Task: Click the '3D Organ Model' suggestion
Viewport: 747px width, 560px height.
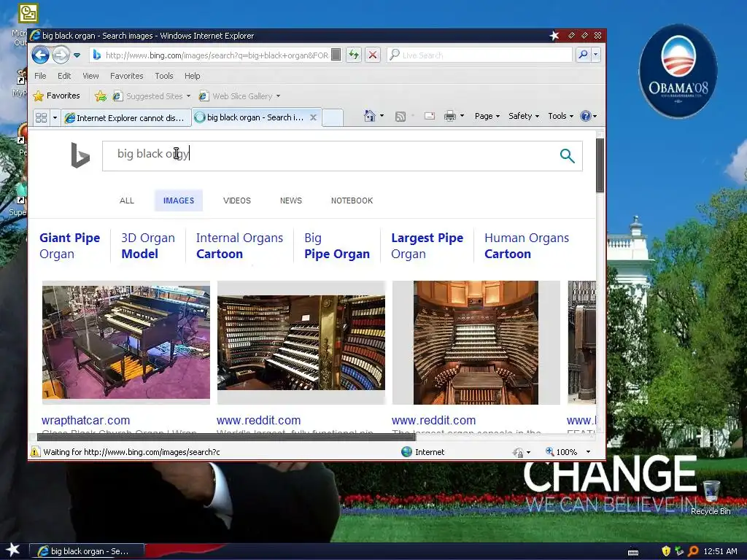Action: click(147, 246)
